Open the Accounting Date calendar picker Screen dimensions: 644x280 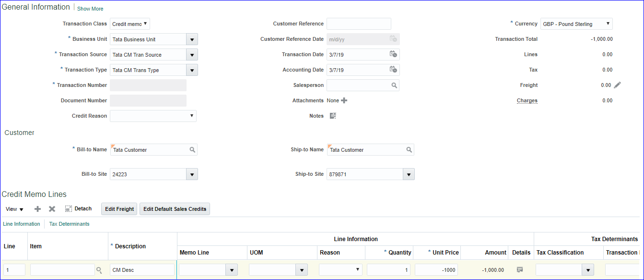pyautogui.click(x=393, y=70)
